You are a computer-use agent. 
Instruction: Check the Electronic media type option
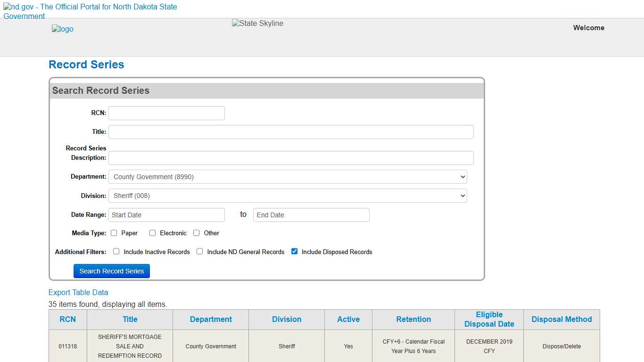tap(152, 232)
